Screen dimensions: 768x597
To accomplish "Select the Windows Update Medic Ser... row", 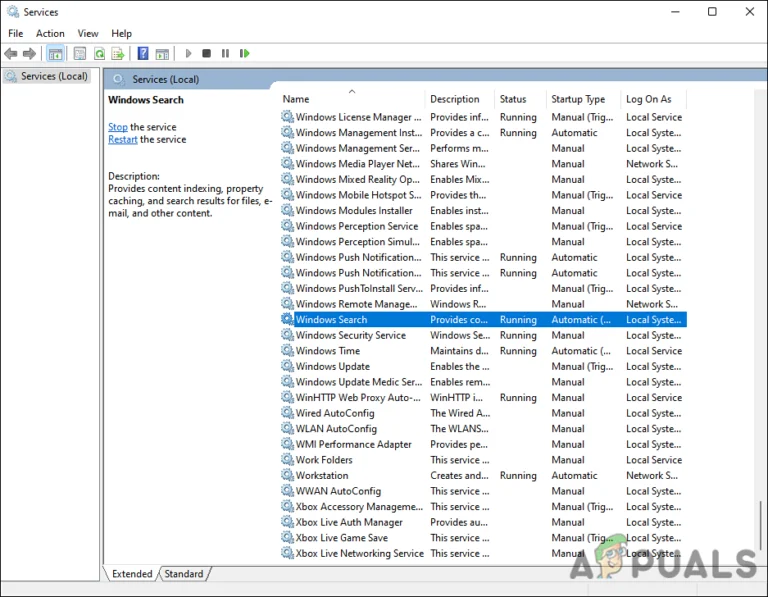I will [x=483, y=382].
